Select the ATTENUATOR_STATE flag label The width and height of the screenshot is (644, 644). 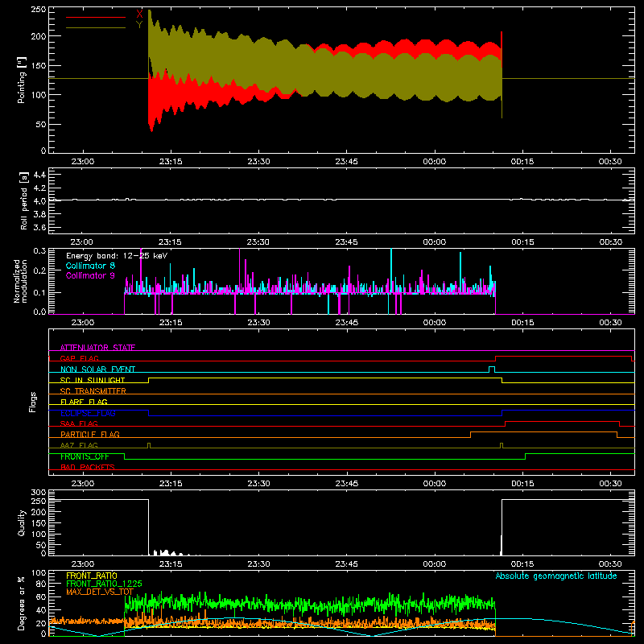pyautogui.click(x=97, y=348)
